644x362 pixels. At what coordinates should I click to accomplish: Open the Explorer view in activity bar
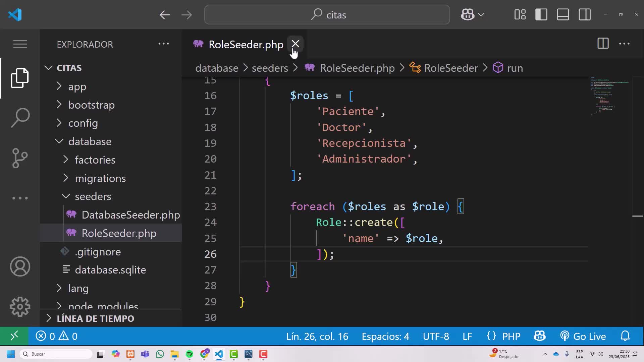point(20,78)
